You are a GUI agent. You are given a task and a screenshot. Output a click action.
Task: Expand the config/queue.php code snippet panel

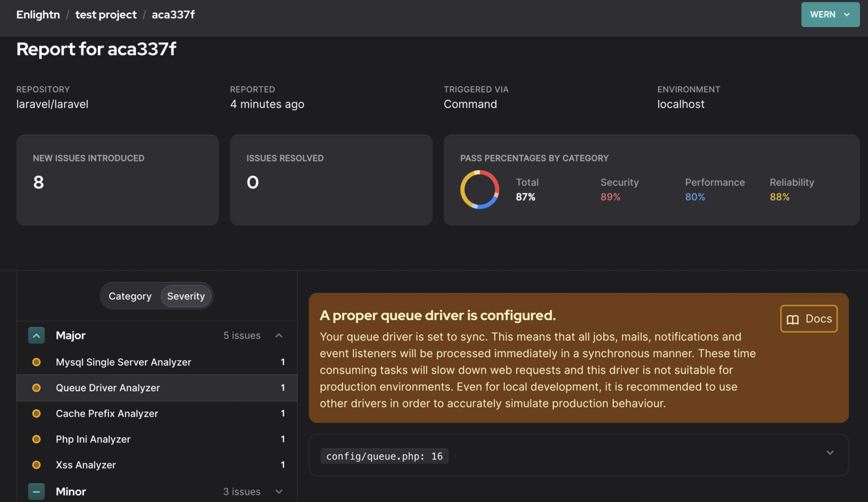pyautogui.click(x=829, y=453)
